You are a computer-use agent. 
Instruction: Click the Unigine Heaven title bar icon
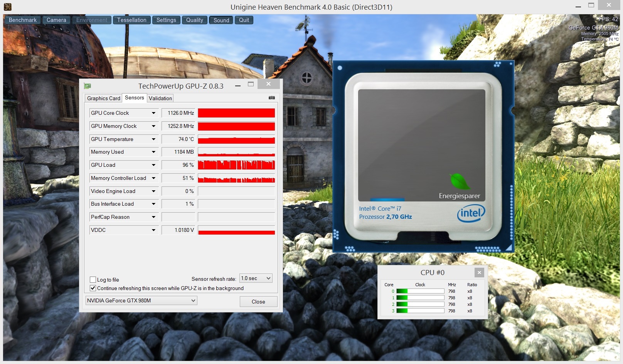7,7
